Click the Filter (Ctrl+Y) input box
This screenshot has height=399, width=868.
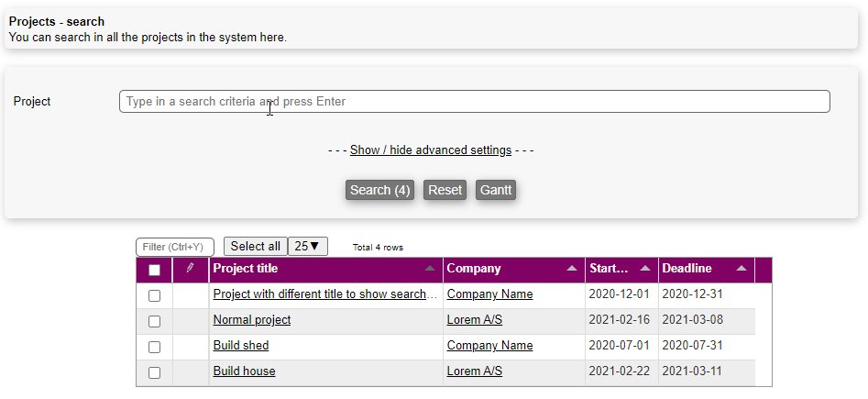(x=174, y=248)
